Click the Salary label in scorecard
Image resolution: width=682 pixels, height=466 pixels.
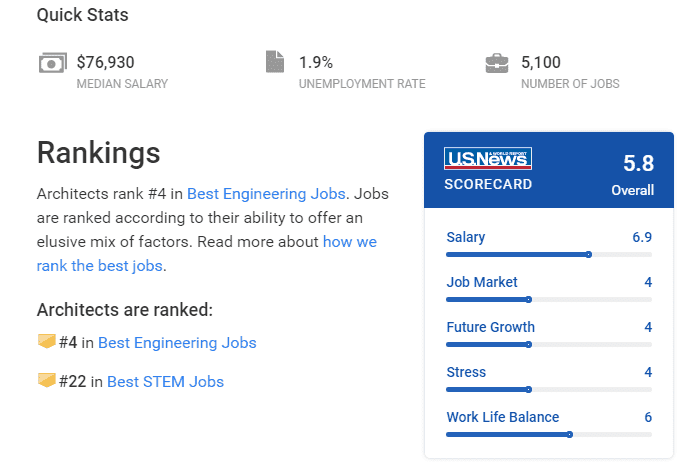coord(465,238)
